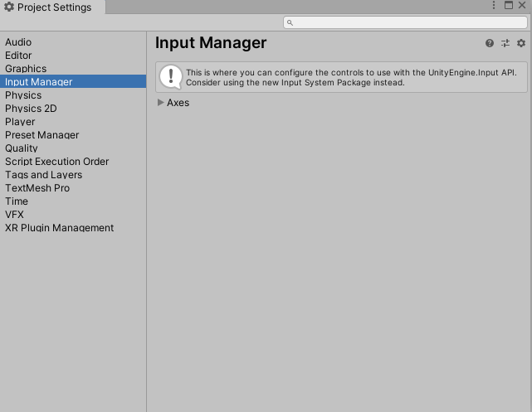Open XR Plugin Management settings
This screenshot has height=412, width=532.
point(59,228)
